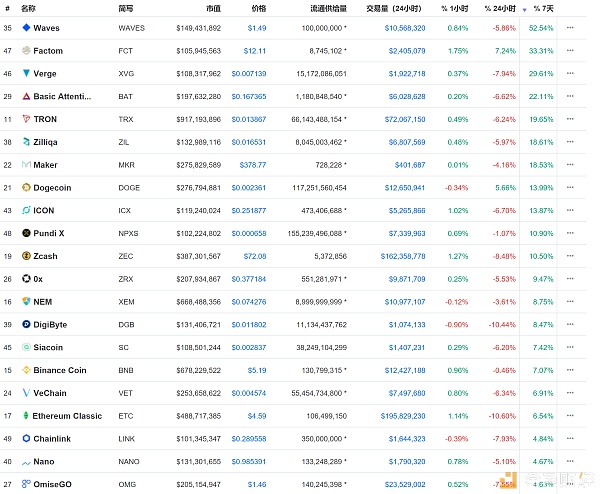
Task: Click the Maker coin logo icon
Action: (26, 165)
